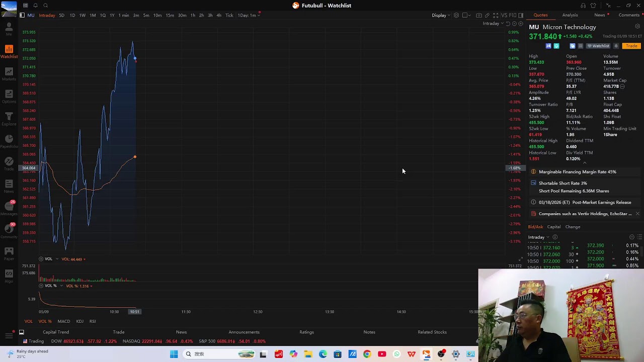
Task: Click the MU ticker label in chart toolbar
Action: pyautogui.click(x=31, y=15)
